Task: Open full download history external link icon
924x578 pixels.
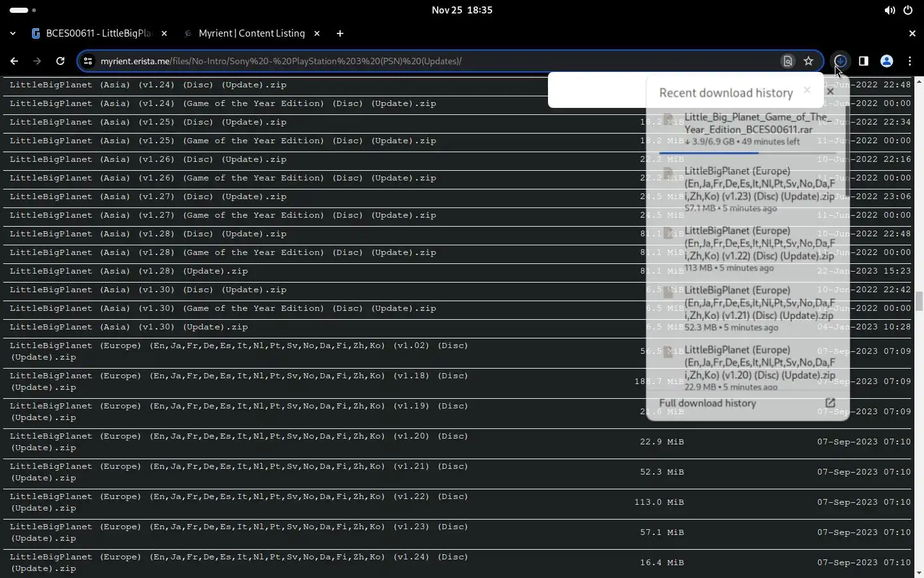Action: point(830,403)
